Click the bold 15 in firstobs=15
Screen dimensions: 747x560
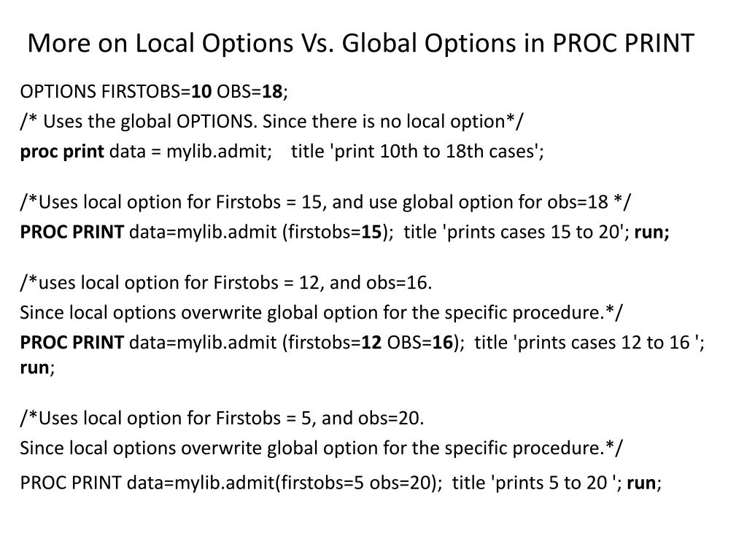pyautogui.click(x=371, y=232)
